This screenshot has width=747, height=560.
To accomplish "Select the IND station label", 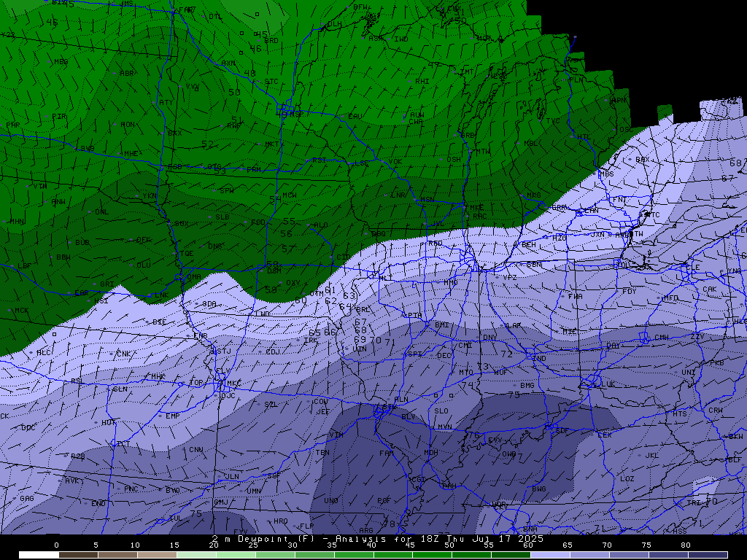I will pos(539,358).
